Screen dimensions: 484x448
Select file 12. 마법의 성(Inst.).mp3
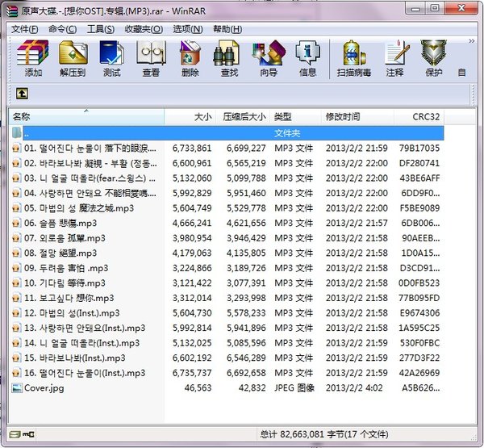pos(227,313)
